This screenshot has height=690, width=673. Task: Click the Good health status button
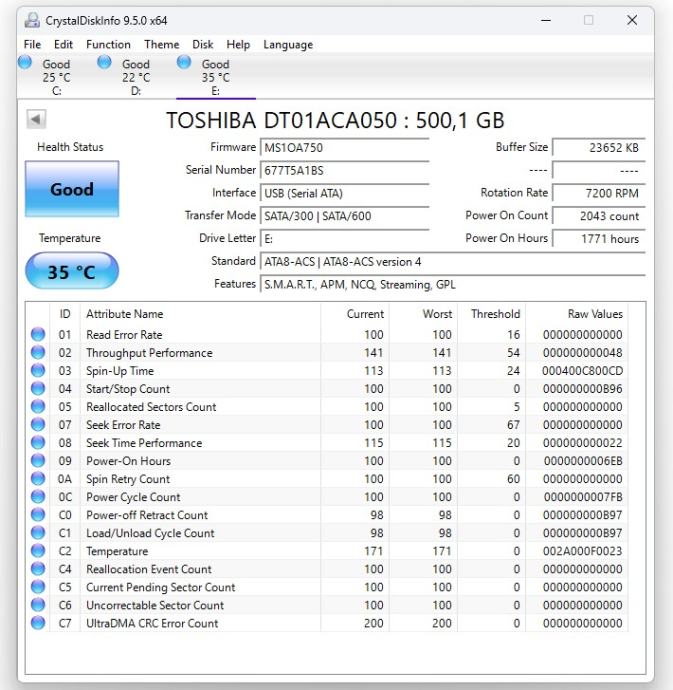click(x=72, y=189)
